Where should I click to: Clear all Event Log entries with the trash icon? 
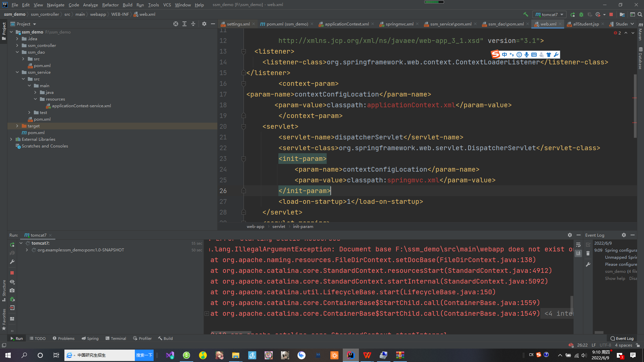pos(588,253)
